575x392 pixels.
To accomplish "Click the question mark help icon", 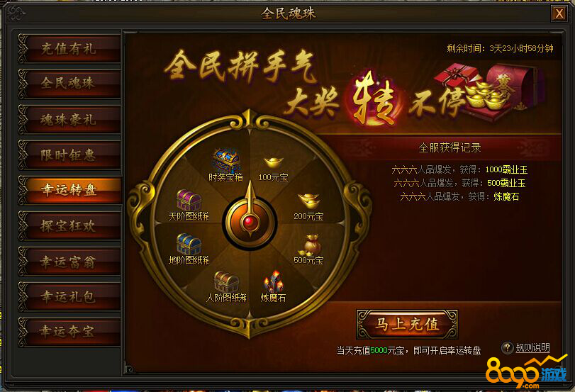I will click(508, 347).
